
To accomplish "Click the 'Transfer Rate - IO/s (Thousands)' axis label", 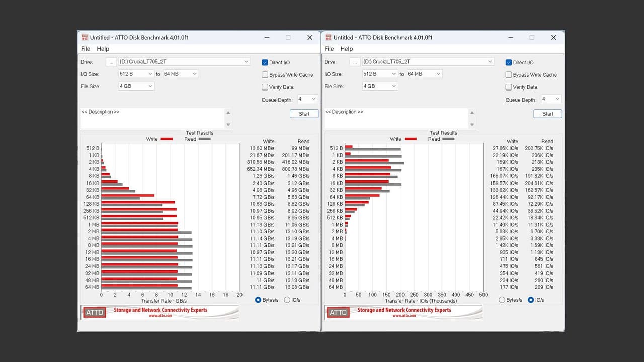I will (x=421, y=301).
